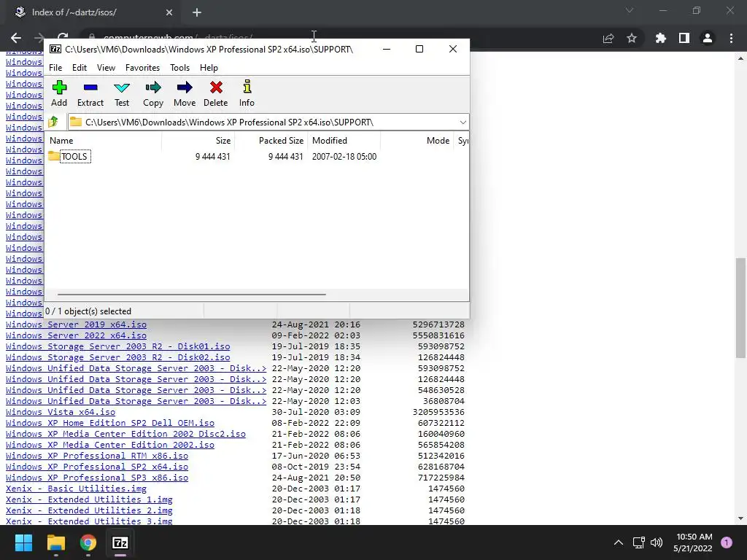
Task: Open Windows XP Media Center Edition 2002.iso link
Action: [110, 445]
